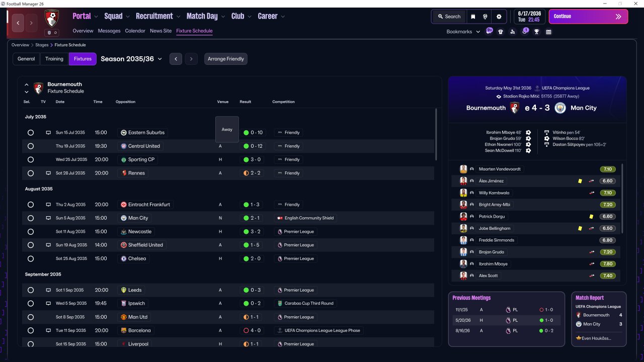The image size is (644, 362).
Task: Select the General tab
Action: pyautogui.click(x=26, y=59)
